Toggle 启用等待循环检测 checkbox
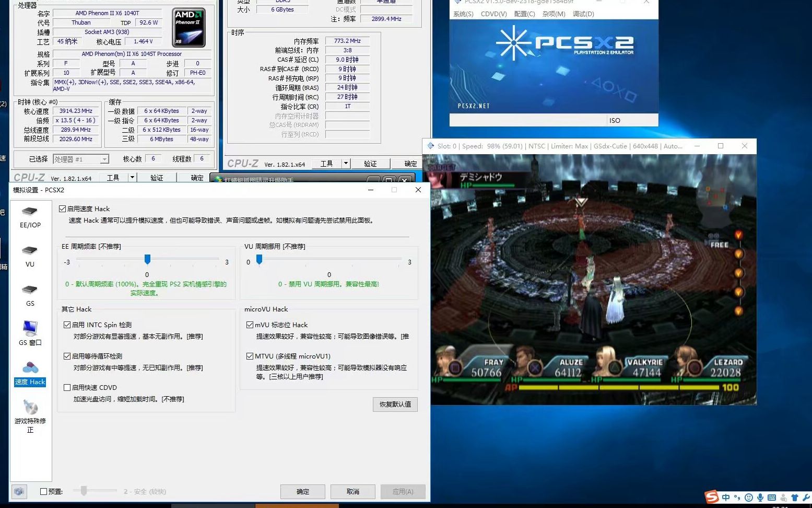The height and width of the screenshot is (508, 812). click(67, 356)
